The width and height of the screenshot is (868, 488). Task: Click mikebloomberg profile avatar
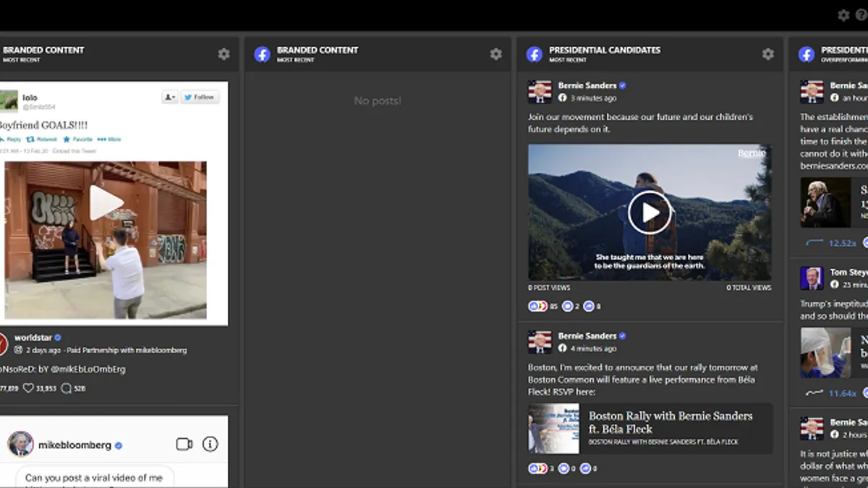21,444
